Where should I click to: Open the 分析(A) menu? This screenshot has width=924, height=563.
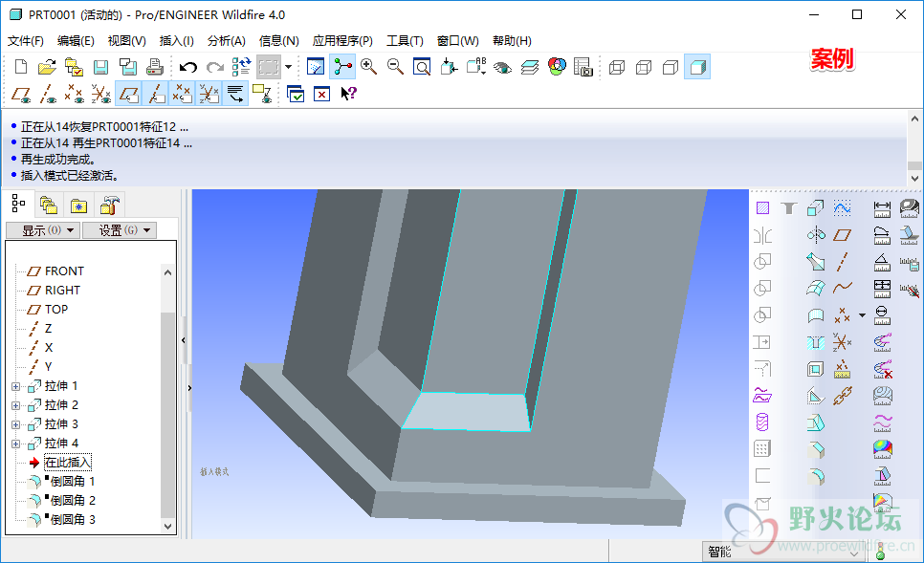point(227,41)
